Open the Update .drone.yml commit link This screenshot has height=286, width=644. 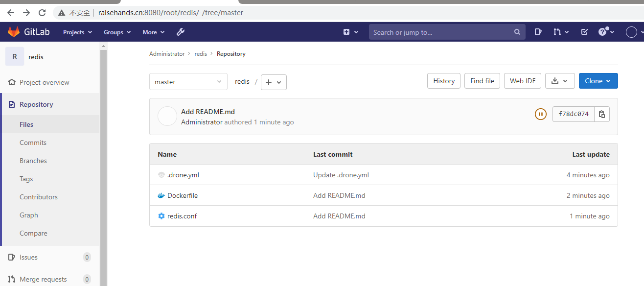pos(341,174)
